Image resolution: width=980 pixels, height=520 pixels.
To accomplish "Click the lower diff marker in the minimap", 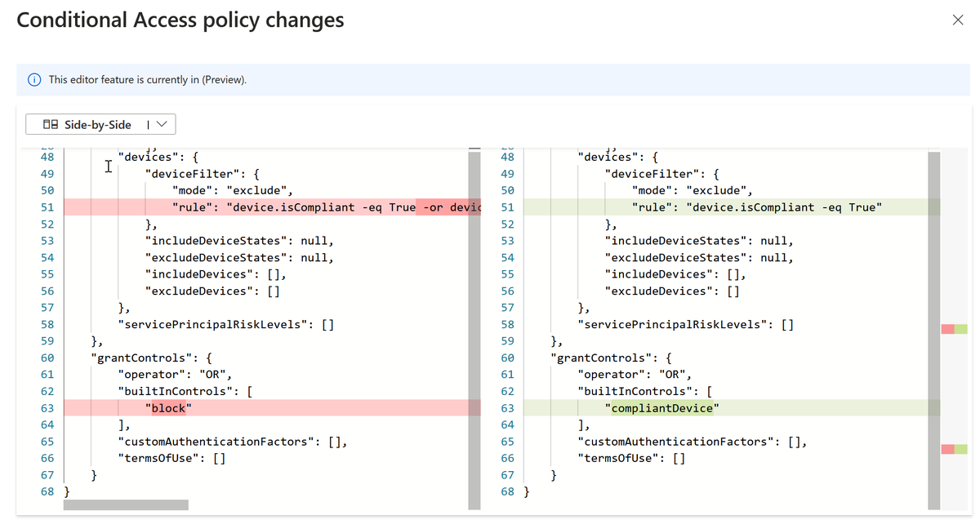I will tap(954, 448).
